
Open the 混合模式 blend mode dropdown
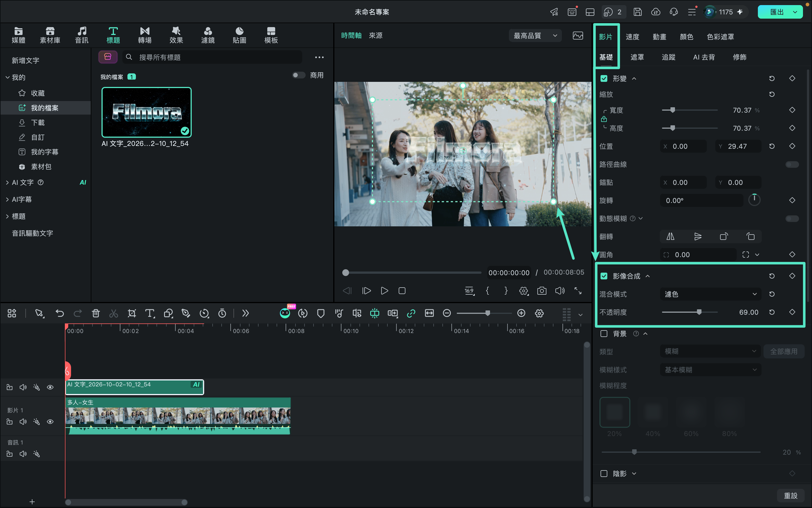point(710,294)
